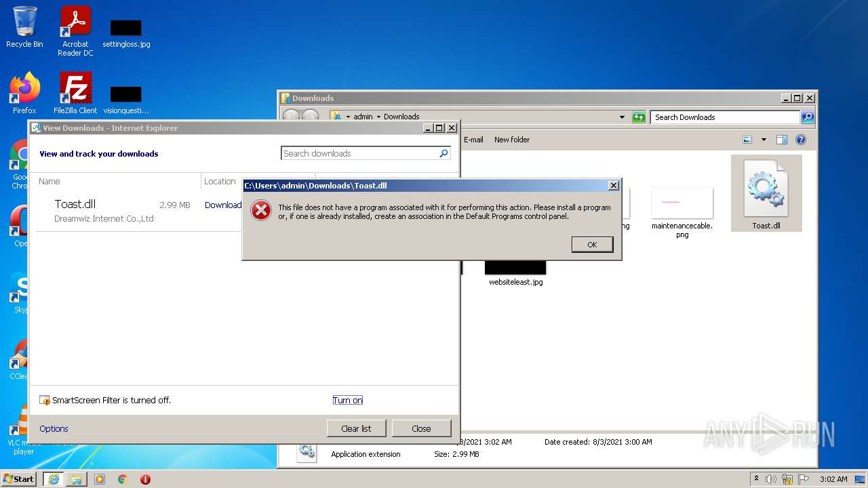Click New folder in Explorer toolbar
The width and height of the screenshot is (868, 488).
512,140
